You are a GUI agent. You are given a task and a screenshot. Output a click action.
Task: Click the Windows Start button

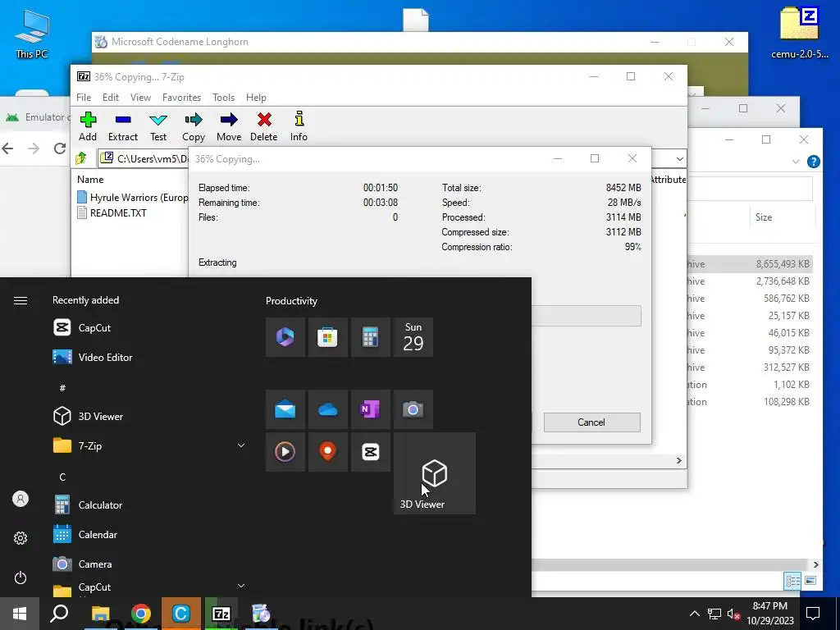(x=20, y=614)
